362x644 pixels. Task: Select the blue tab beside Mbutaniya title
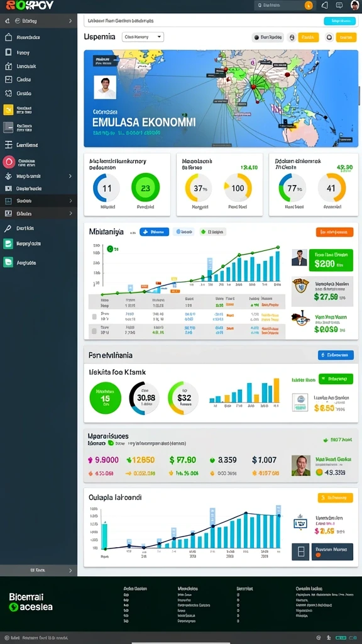tap(155, 232)
